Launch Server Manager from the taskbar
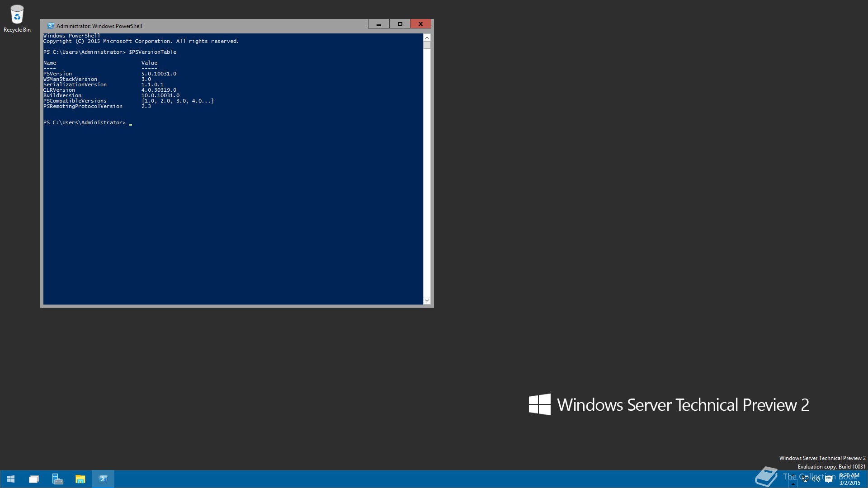Screen dimensions: 868x488 point(57,479)
